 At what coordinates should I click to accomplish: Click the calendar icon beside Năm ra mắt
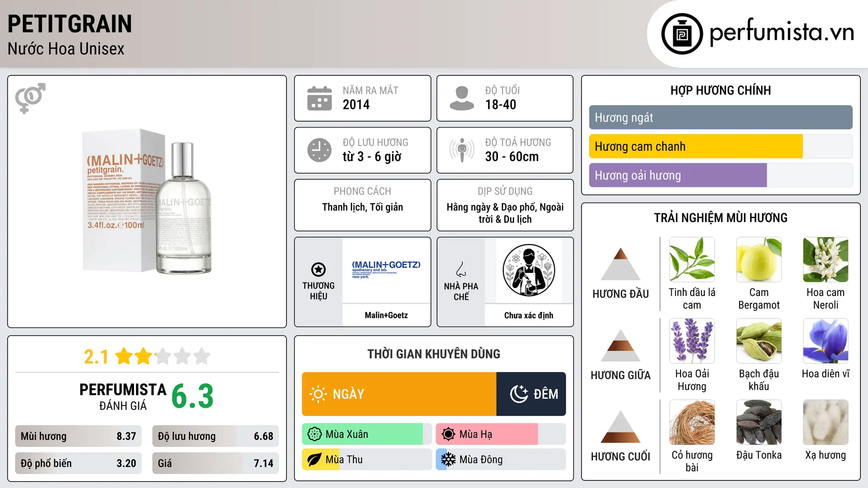point(320,98)
